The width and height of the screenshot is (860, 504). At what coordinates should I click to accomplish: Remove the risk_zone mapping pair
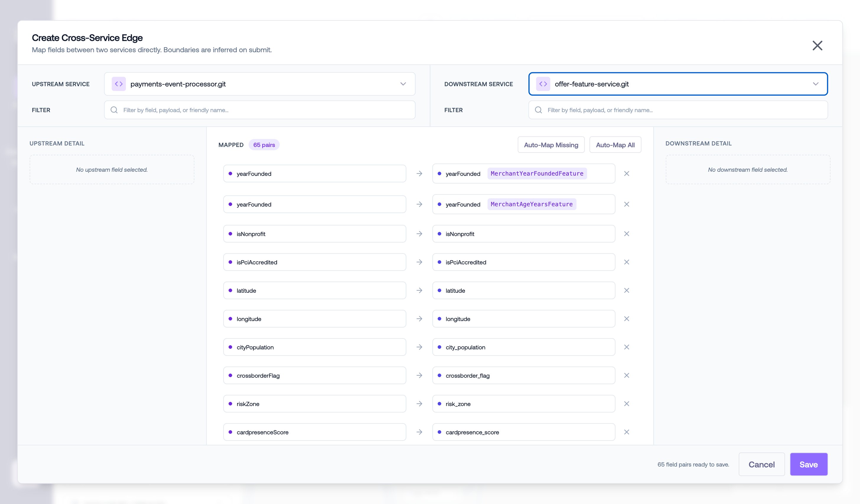626,404
